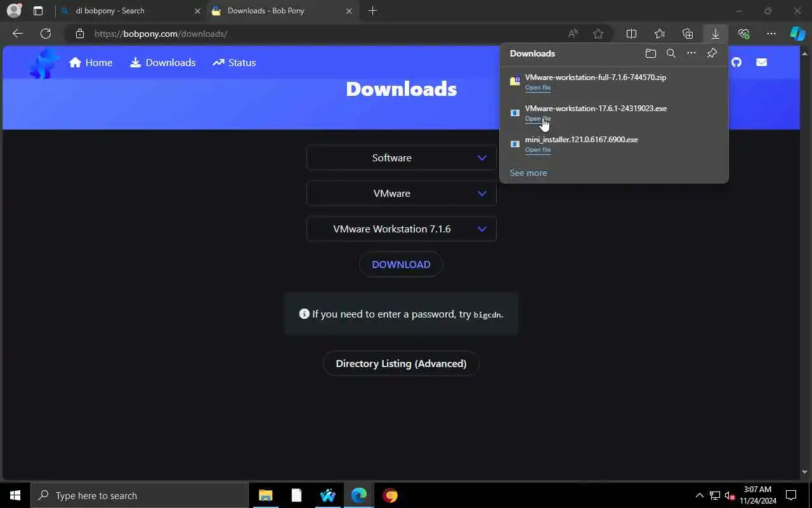The image size is (812, 508).
Task: Click the Windows taskbar search box
Action: pyautogui.click(x=140, y=495)
